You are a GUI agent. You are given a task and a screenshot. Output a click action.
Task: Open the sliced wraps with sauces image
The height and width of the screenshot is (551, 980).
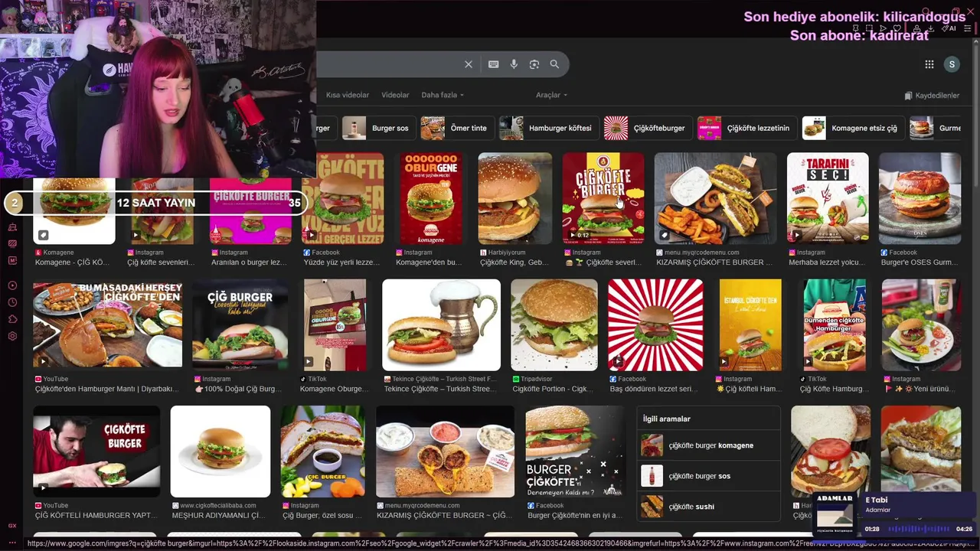[445, 452]
